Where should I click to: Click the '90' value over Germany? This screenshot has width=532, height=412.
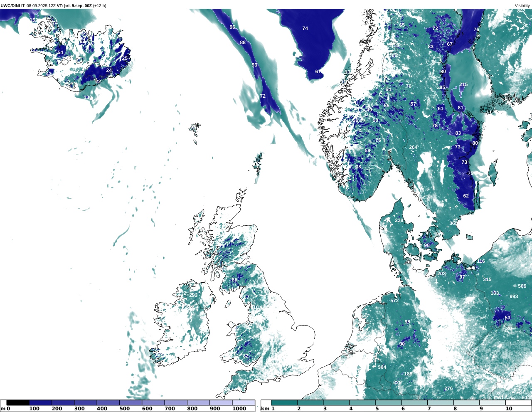point(402,344)
